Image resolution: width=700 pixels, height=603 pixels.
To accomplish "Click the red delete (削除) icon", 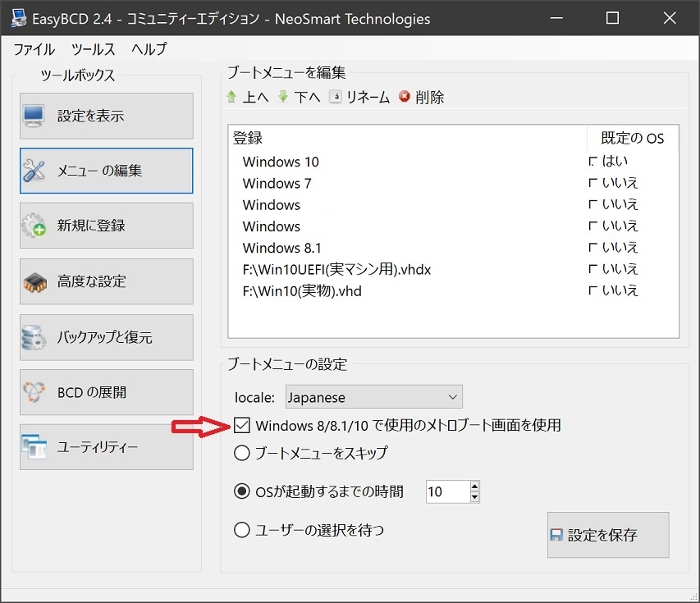I will 405,97.
